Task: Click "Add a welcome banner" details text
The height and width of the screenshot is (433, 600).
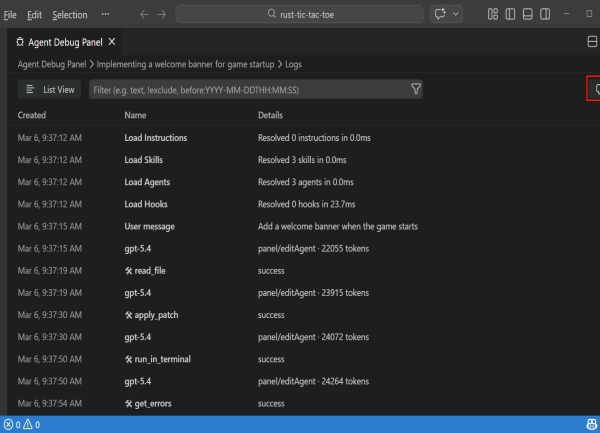Action: pyautogui.click(x=338, y=226)
